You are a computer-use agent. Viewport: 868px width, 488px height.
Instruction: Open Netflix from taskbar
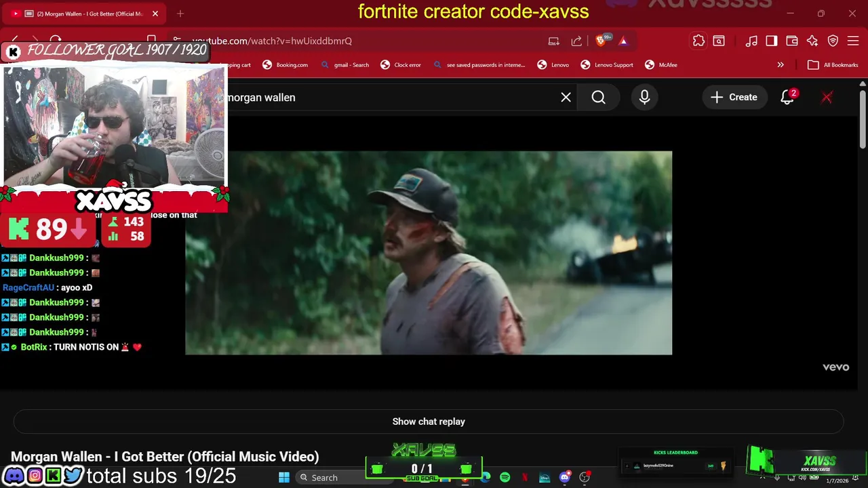[525, 477]
